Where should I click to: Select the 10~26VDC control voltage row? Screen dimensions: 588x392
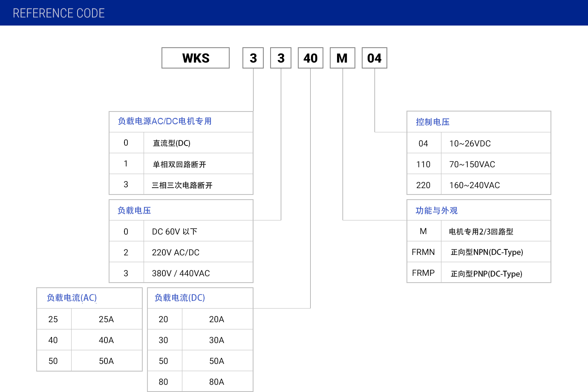tap(470, 143)
